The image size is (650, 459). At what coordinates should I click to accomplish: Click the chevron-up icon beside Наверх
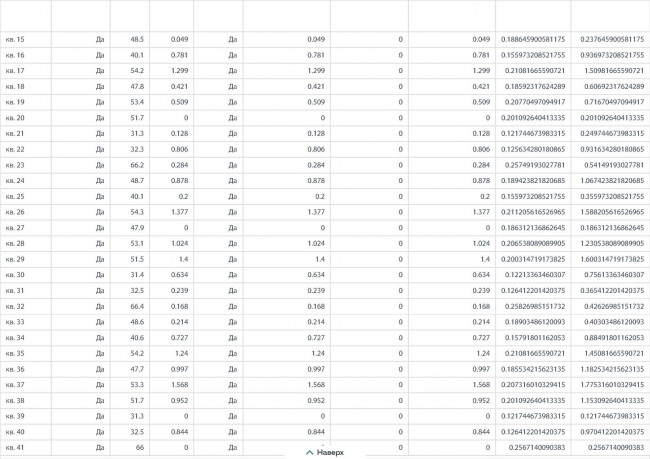point(309,452)
